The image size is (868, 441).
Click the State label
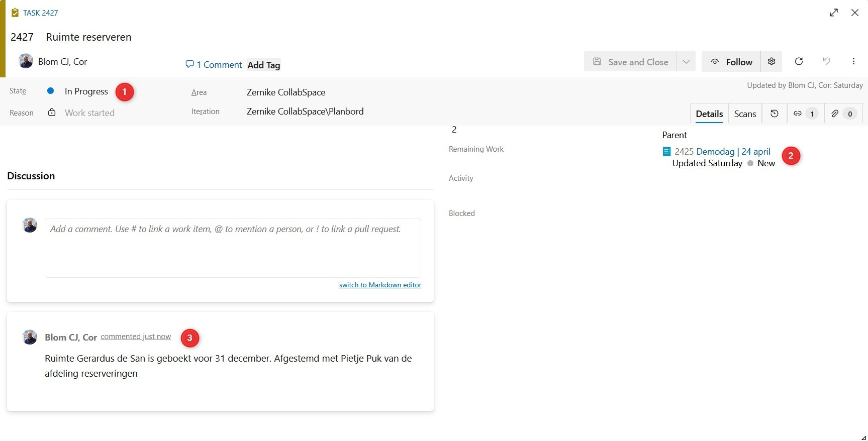click(18, 91)
